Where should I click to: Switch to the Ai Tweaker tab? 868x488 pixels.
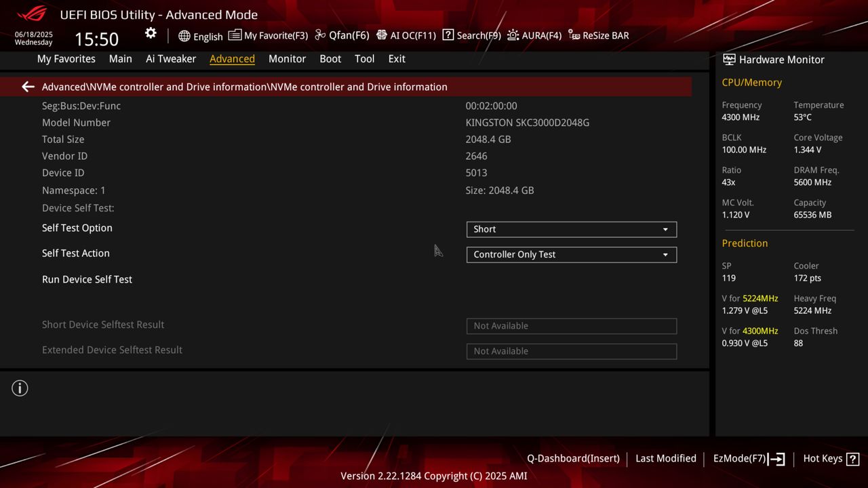click(x=171, y=59)
